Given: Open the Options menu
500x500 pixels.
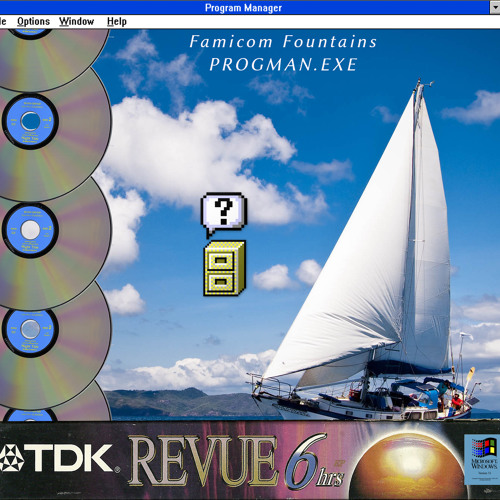Looking at the screenshot, I should pos(33,22).
